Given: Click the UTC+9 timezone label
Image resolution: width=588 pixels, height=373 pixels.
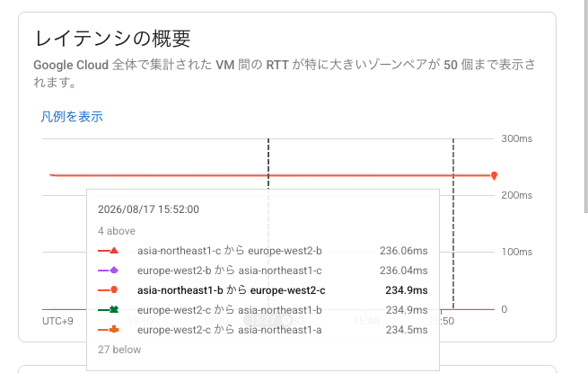Looking at the screenshot, I should [x=57, y=321].
